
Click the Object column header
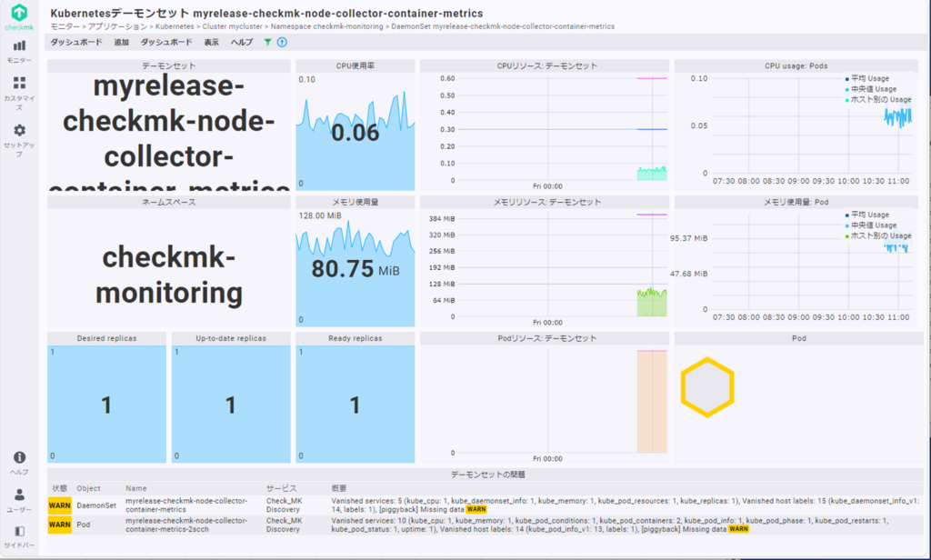(88, 488)
